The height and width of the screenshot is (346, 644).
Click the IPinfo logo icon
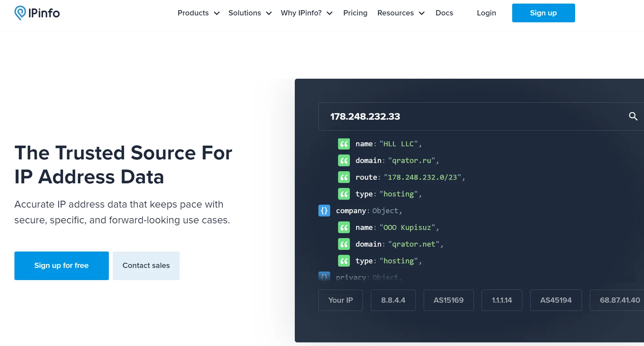(x=20, y=13)
